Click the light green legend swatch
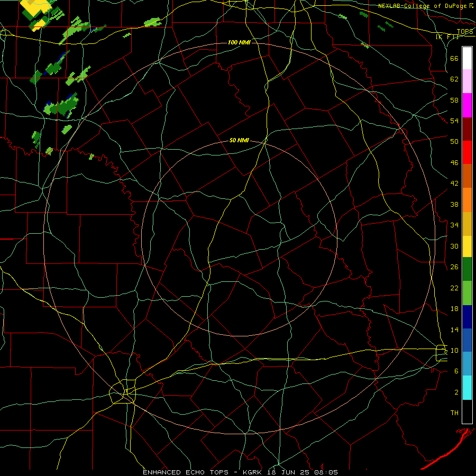The height and width of the screenshot is (476, 476). coord(467,293)
